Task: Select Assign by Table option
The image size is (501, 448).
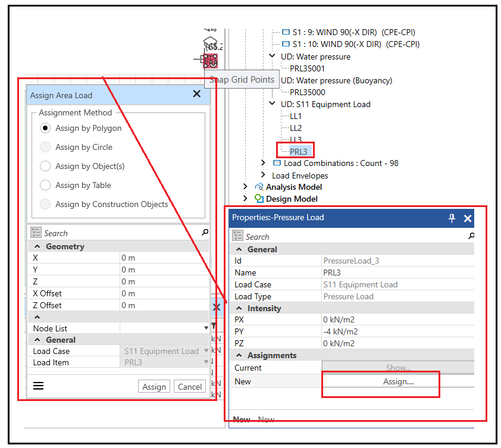Action: (45, 185)
